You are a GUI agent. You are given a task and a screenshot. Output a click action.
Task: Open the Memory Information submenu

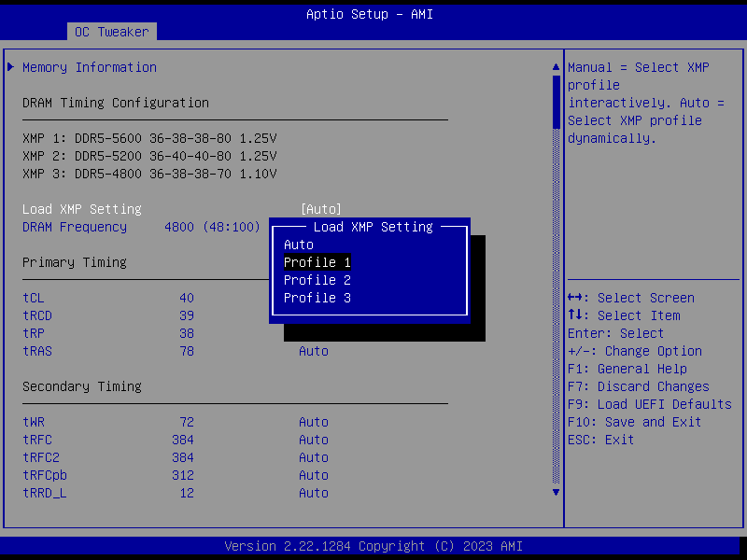coord(90,67)
